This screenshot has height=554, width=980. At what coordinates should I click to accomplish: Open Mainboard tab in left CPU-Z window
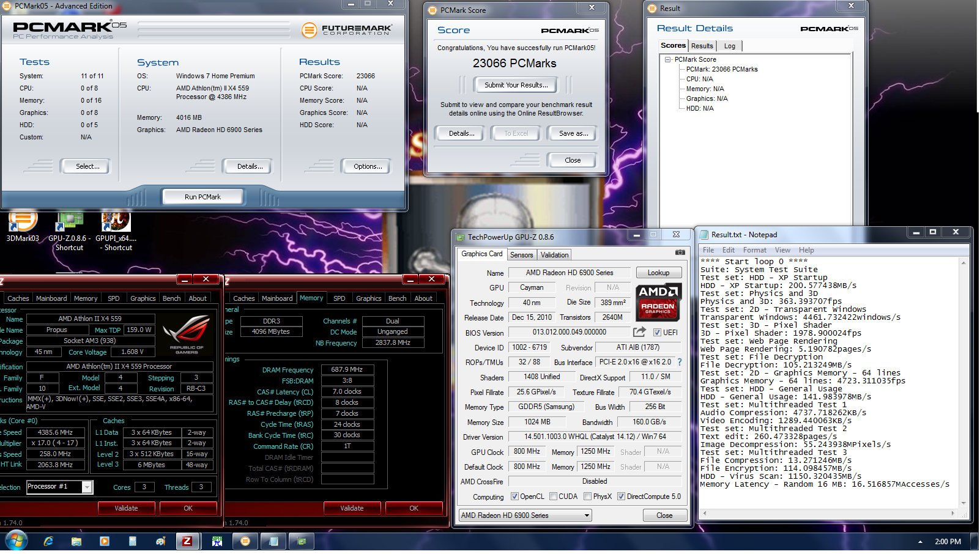[51, 298]
